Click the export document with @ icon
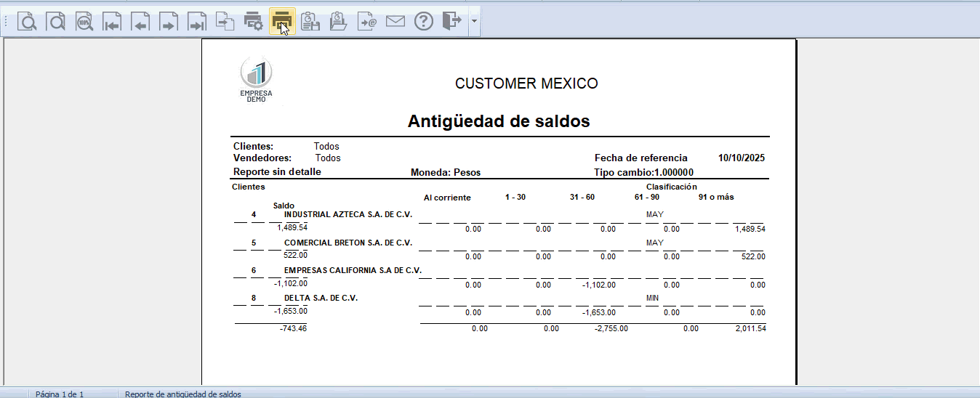The height and width of the screenshot is (398, 980). pyautogui.click(x=367, y=22)
